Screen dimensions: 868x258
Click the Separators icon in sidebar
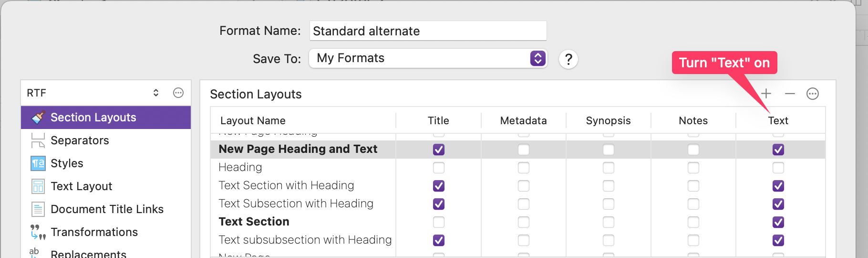pos(38,140)
